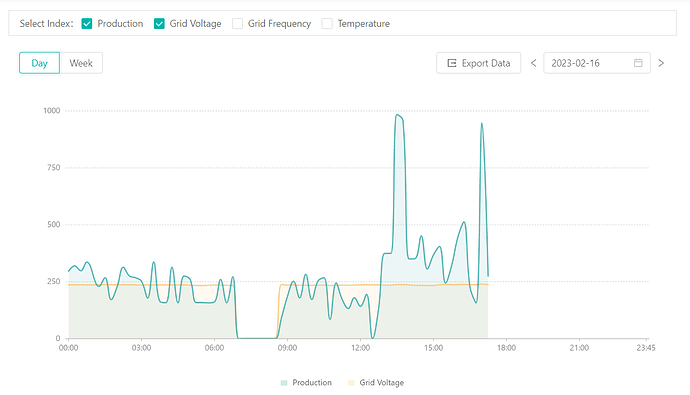The image size is (690, 395).
Task: Click the Grid Voltage legend label
Action: tap(382, 383)
